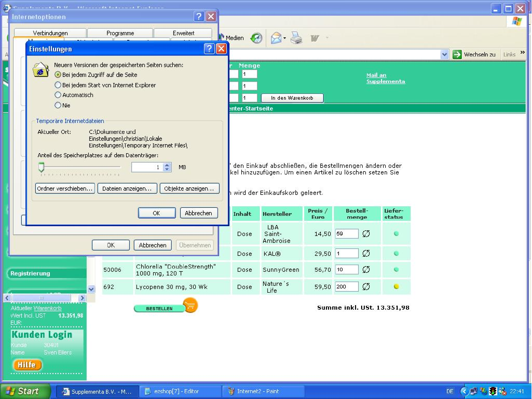This screenshot has height=399, width=532.
Task: Open the address bar dropdown arrow
Action: [444, 55]
